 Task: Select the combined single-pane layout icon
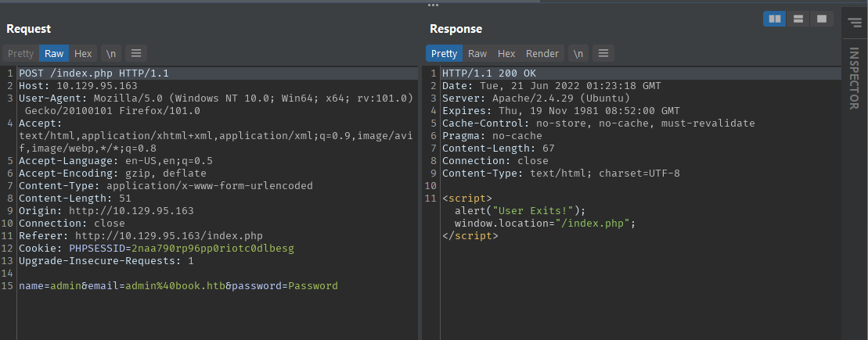point(820,19)
